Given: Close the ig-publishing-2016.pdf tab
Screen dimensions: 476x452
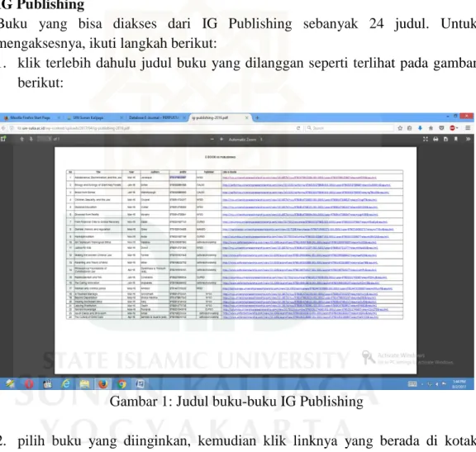Looking at the screenshot, I should click(247, 118).
